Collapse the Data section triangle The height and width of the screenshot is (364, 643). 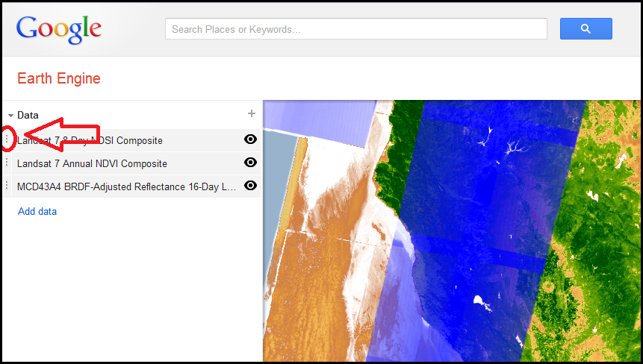[10, 116]
